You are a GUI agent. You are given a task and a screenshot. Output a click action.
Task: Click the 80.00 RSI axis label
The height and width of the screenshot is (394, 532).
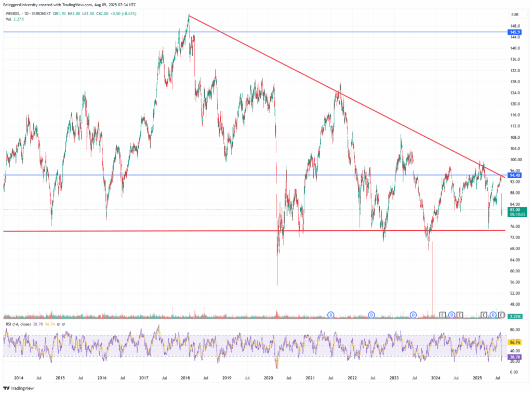tap(515, 330)
